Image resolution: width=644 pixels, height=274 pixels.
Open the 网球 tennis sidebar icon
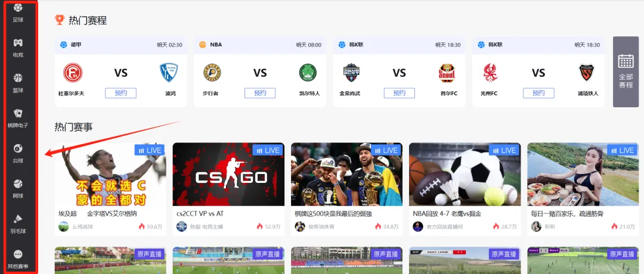(x=18, y=184)
